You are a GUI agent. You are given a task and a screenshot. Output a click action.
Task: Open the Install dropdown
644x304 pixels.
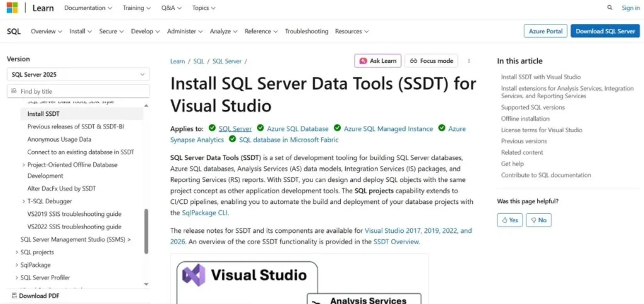point(80,31)
